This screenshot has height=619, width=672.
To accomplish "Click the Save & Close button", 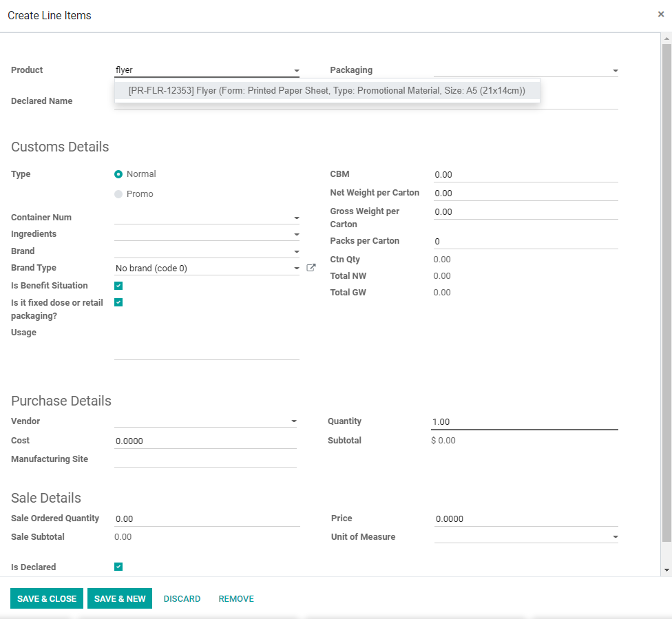I will click(x=47, y=598).
